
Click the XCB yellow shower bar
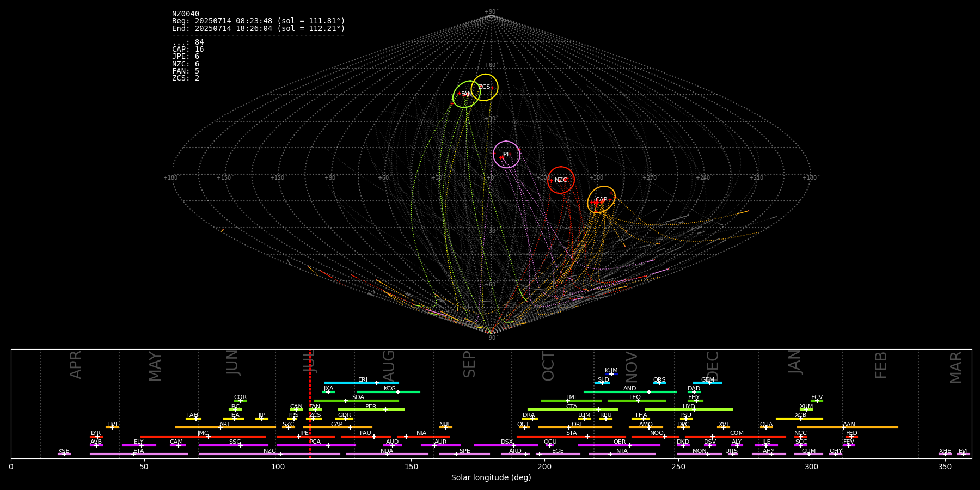tap(799, 419)
